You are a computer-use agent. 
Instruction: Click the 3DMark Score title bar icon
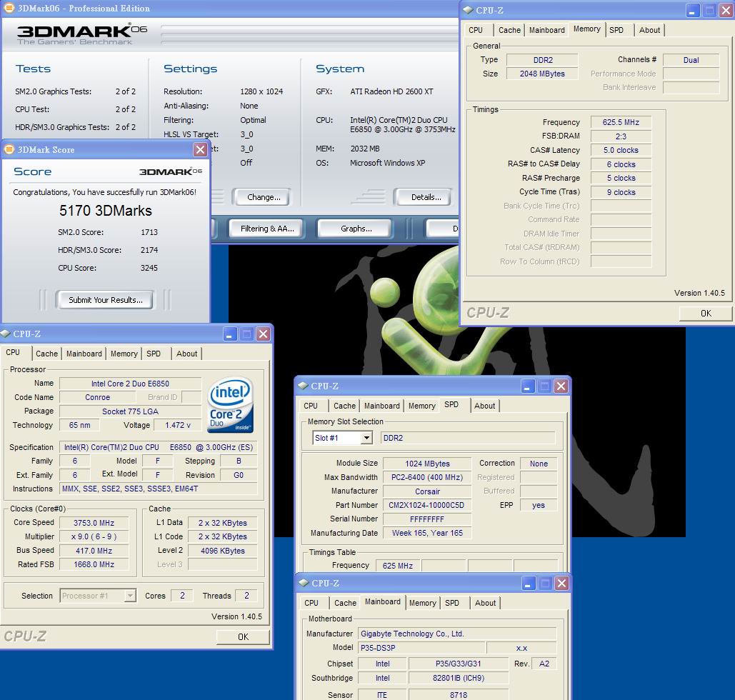(x=9, y=149)
